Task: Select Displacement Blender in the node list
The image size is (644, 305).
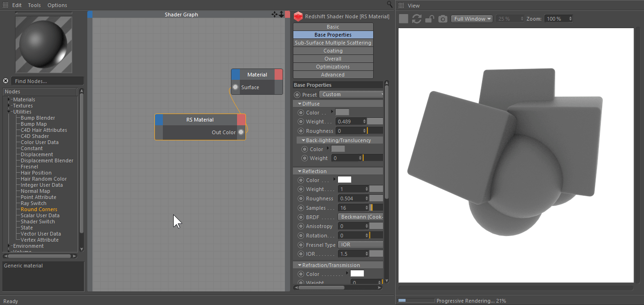Action: pos(47,160)
